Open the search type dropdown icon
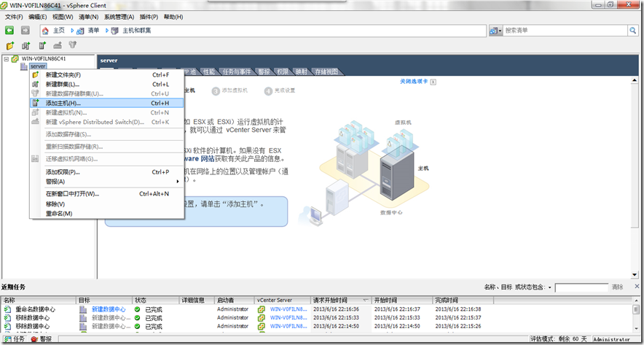644x345 pixels. (495, 31)
